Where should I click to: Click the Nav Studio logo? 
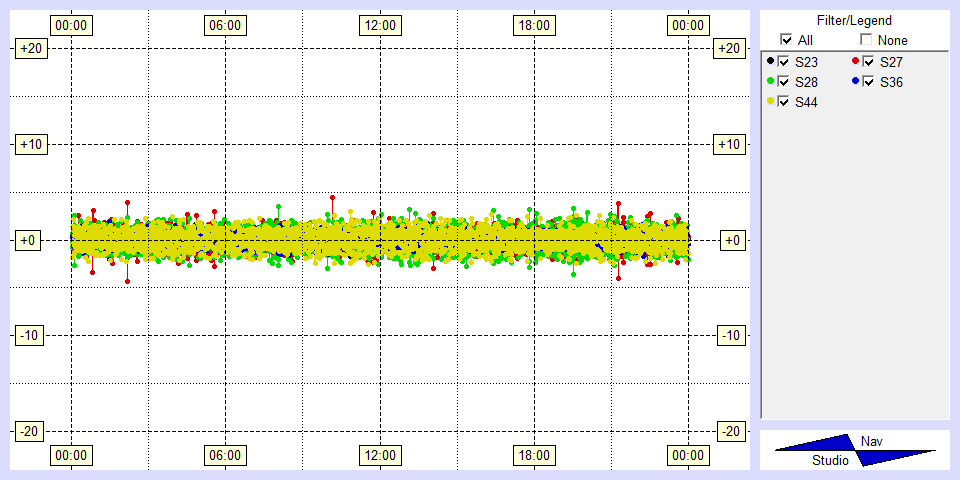tap(855, 451)
